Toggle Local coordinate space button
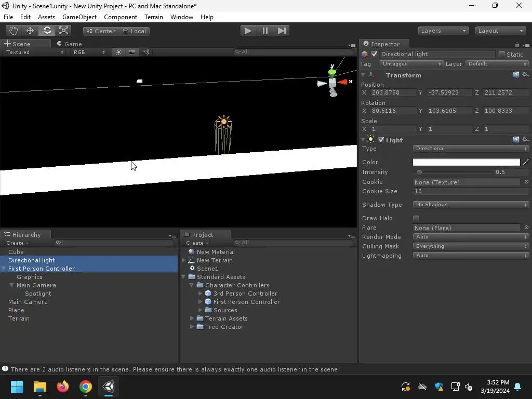The image size is (532, 399). 134,31
